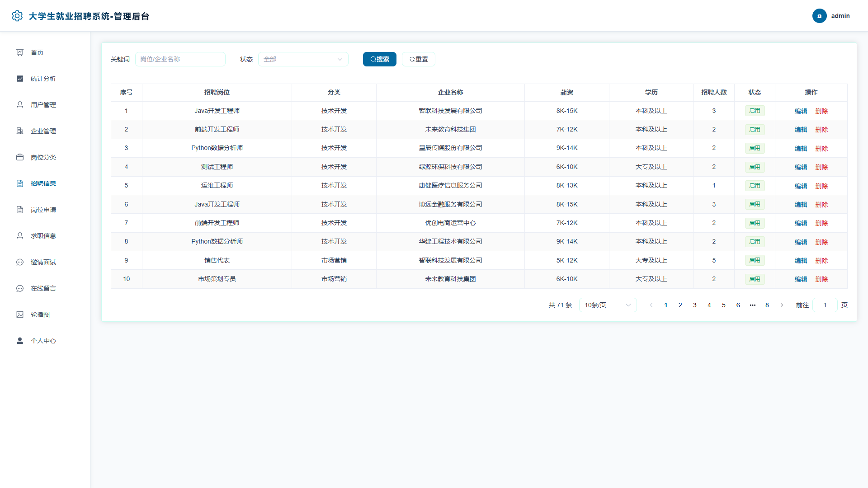Screen dimensions: 868x488
Task: Go to page 4
Action: tap(709, 305)
